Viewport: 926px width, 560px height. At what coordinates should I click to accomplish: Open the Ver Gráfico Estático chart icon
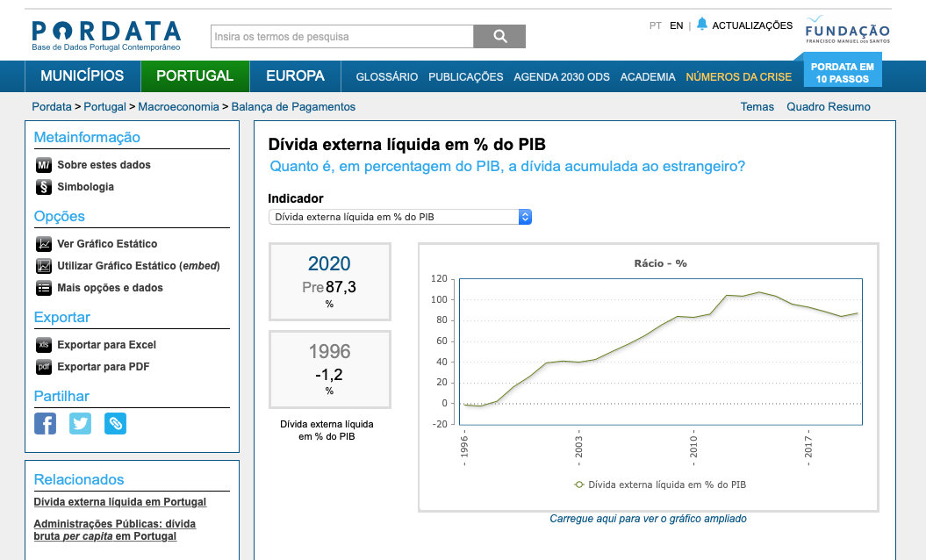44,244
